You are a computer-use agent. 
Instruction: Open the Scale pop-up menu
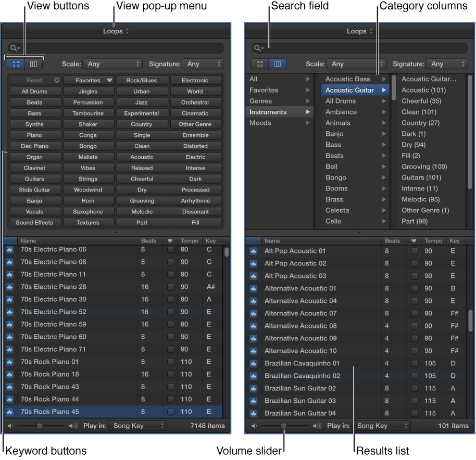[x=111, y=63]
